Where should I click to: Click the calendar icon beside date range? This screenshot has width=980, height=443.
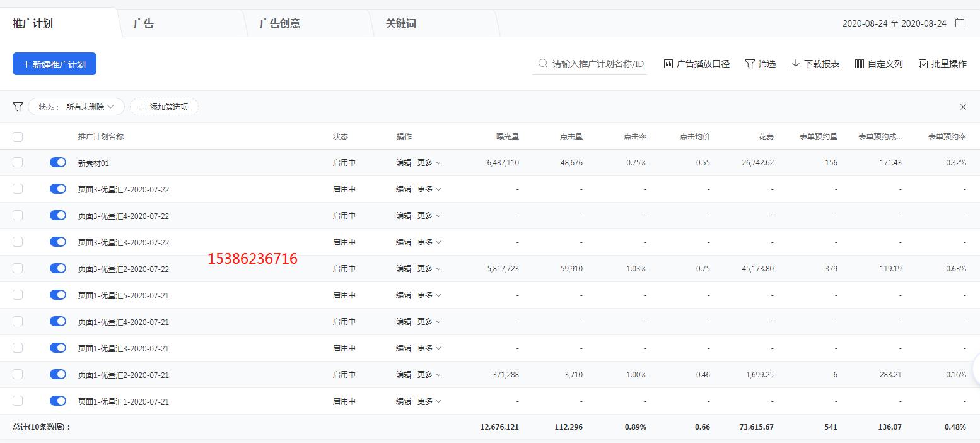pos(960,23)
